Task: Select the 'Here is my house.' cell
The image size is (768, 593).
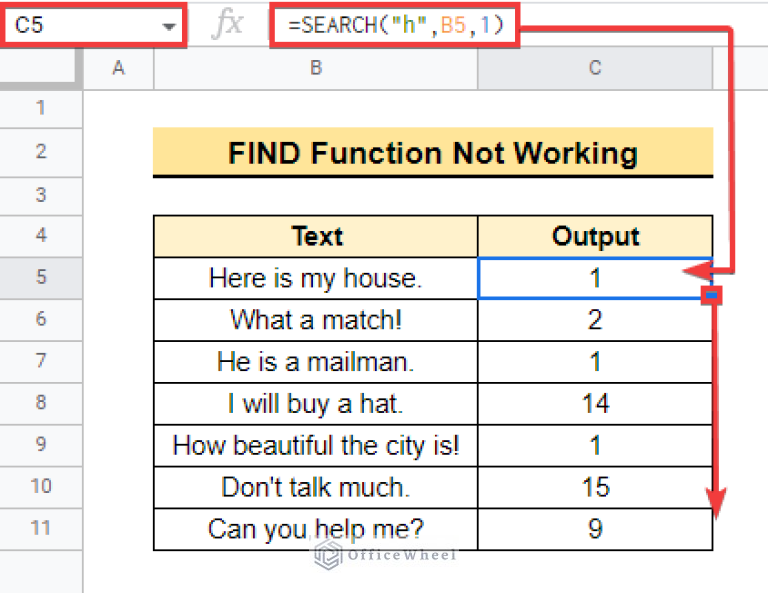Action: [x=315, y=277]
